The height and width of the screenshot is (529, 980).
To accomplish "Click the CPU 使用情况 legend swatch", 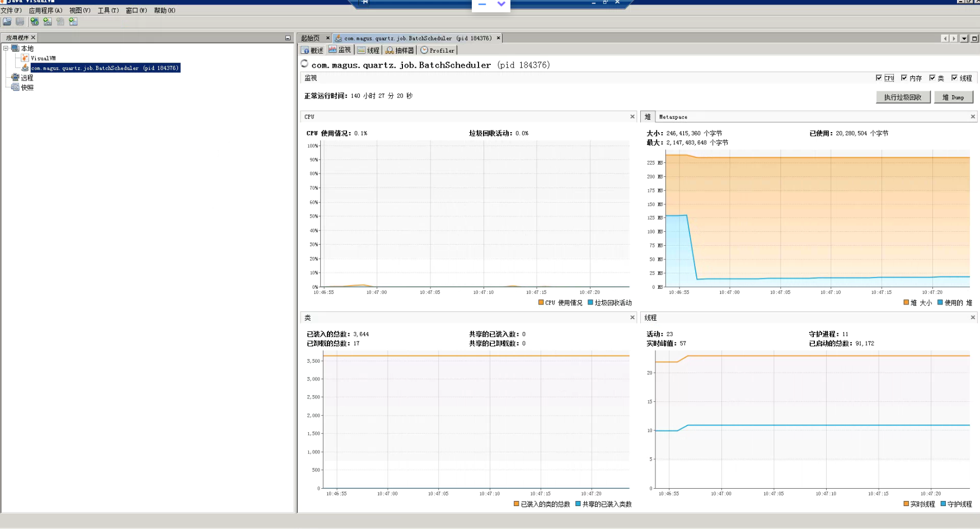I will [x=541, y=302].
